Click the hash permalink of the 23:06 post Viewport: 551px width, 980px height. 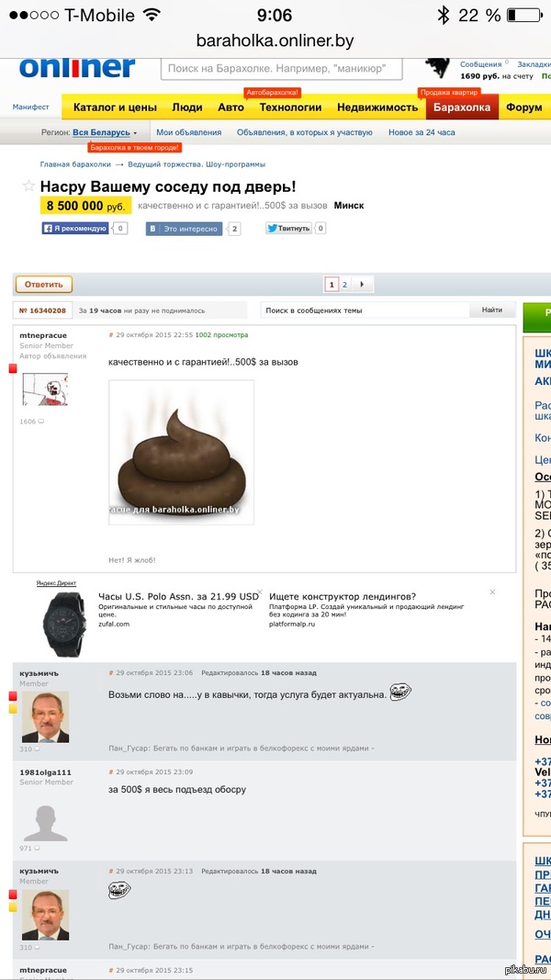tap(110, 672)
